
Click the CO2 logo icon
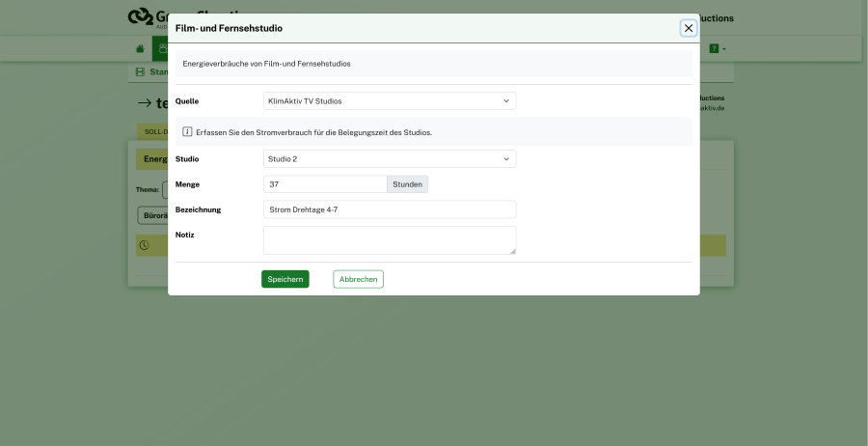click(141, 16)
